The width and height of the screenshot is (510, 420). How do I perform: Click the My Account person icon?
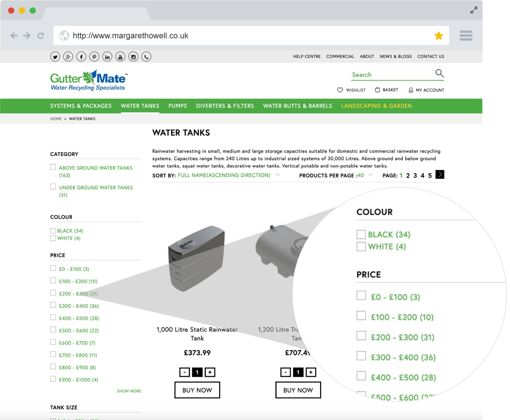tap(411, 90)
